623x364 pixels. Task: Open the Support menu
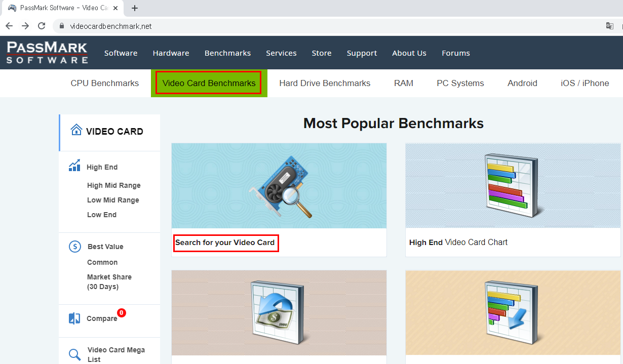[x=362, y=53]
